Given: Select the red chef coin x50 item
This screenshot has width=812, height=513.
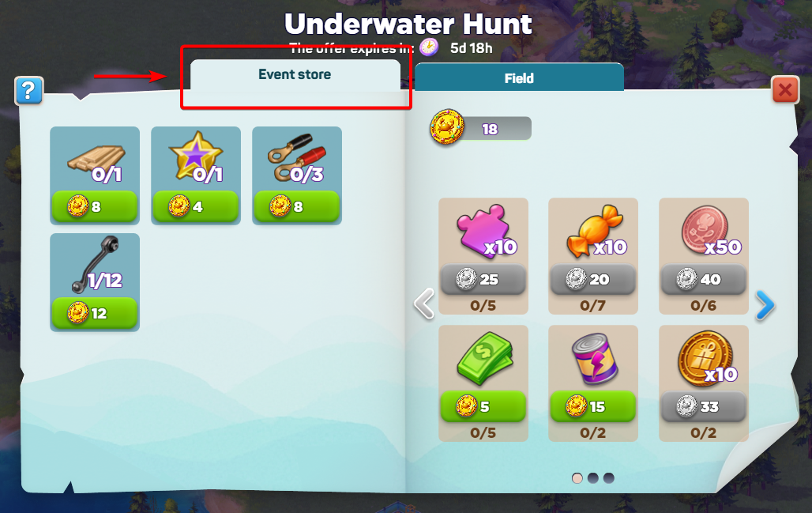Looking at the screenshot, I should coord(705,229).
